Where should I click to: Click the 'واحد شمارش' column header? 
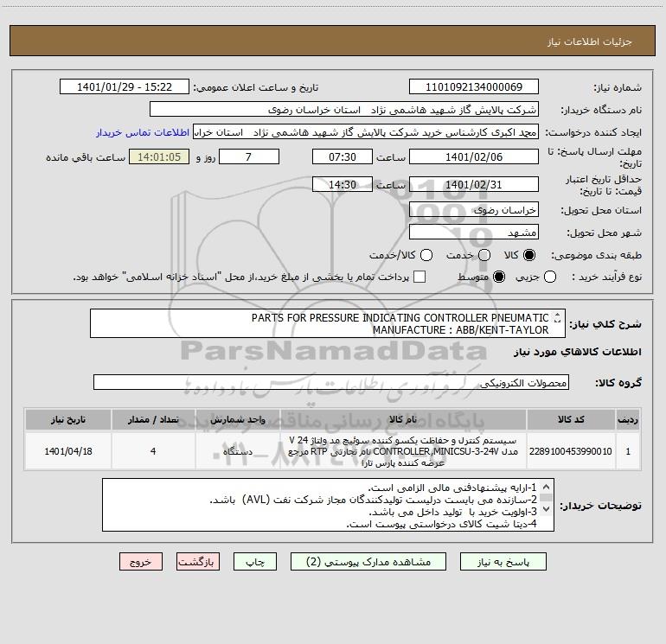click(238, 419)
